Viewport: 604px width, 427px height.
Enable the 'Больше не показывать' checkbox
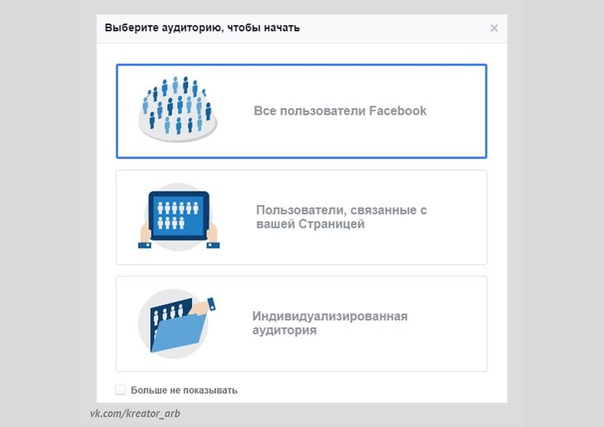pyautogui.click(x=121, y=390)
